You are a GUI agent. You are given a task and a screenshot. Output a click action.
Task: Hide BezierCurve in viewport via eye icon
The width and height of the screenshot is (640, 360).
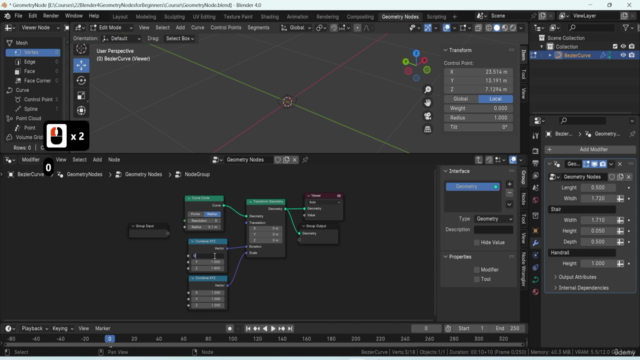pyautogui.click(x=623, y=55)
